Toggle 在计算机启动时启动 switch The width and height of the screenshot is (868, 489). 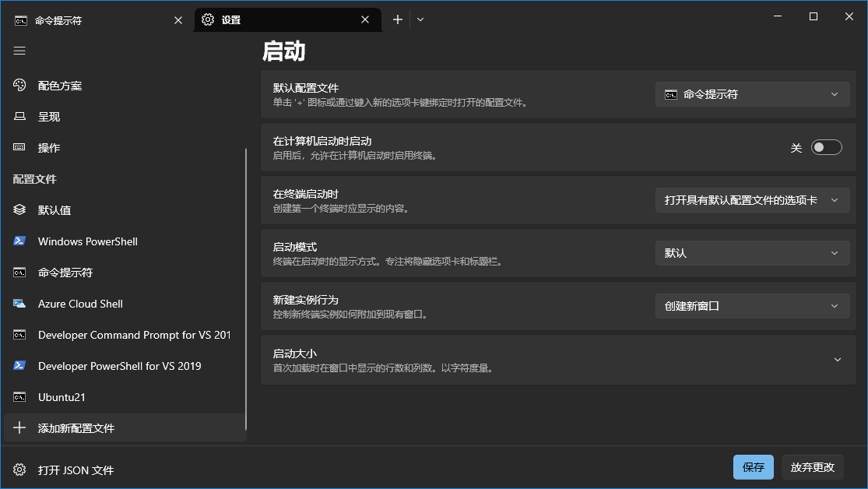pyautogui.click(x=826, y=147)
